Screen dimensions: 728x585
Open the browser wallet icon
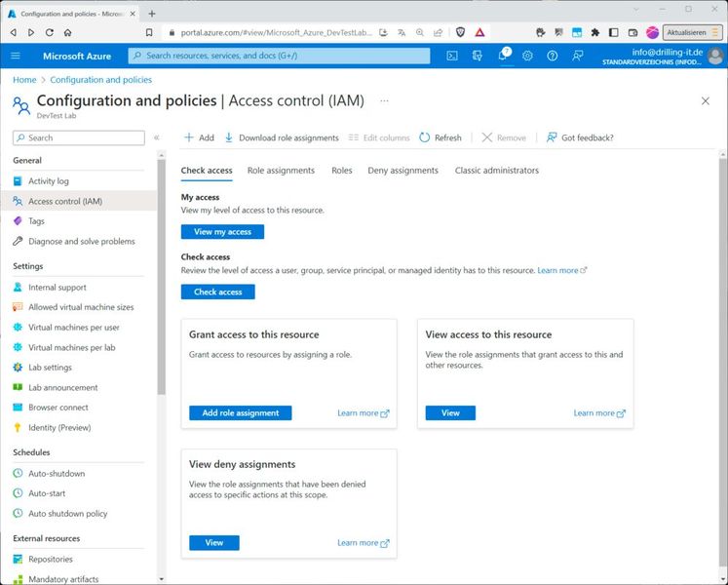632,32
